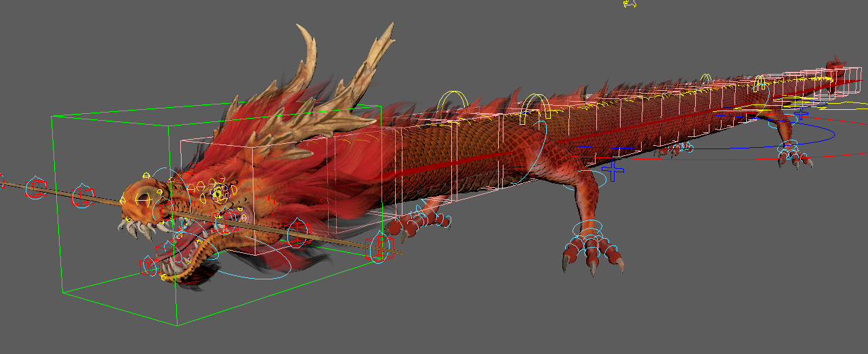The image size is (868, 354).
Task: Select the yellow circle control on the snout's nostril
Action: pyautogui.click(x=144, y=199)
